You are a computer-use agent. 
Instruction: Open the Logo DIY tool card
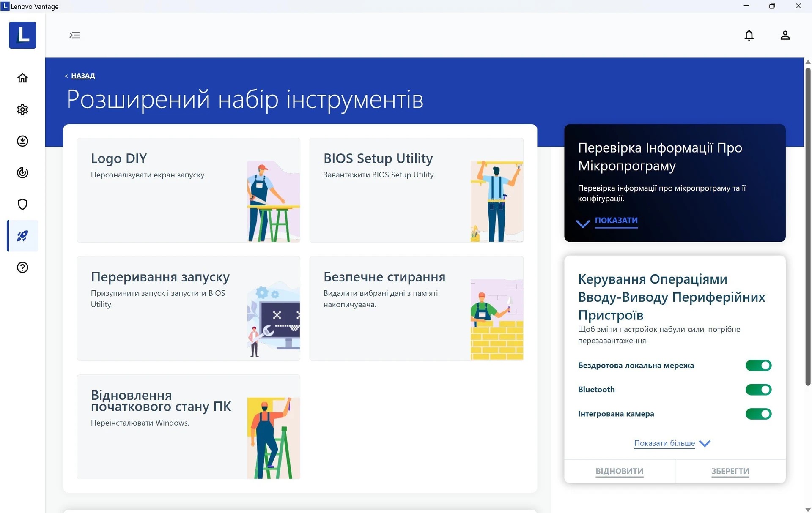188,190
